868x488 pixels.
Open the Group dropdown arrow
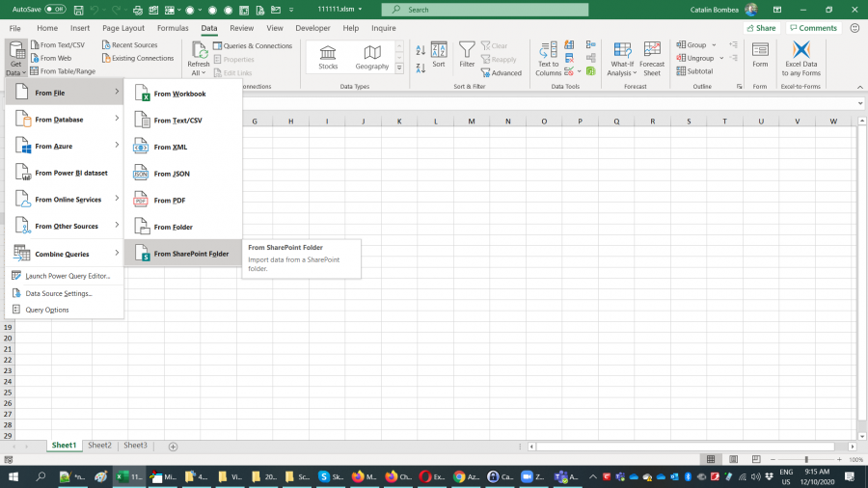point(714,44)
